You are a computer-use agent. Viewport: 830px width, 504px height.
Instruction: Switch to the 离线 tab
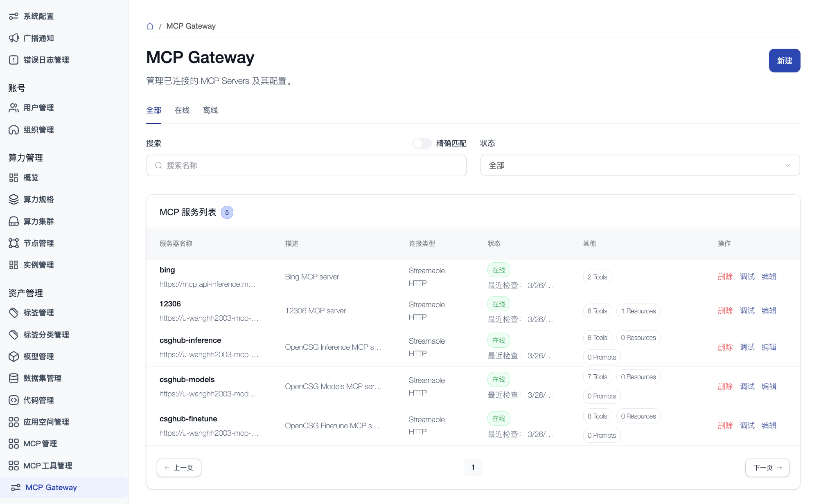click(x=210, y=110)
